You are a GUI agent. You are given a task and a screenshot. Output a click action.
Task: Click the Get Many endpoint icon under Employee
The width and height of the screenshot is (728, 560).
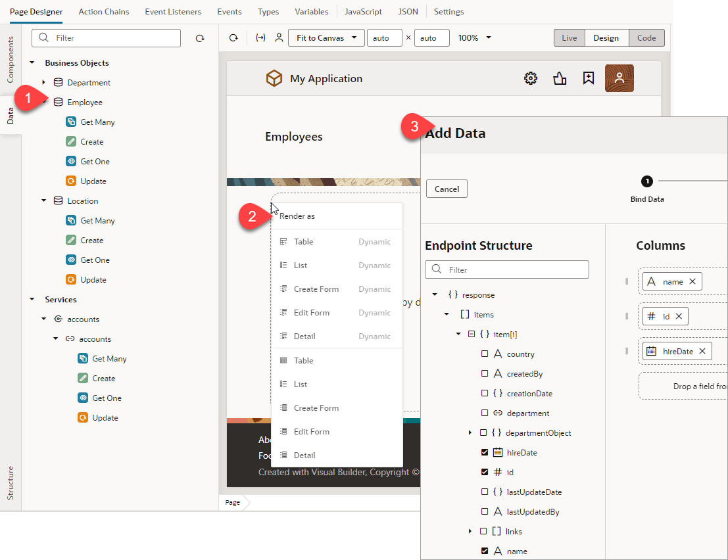[x=70, y=122]
